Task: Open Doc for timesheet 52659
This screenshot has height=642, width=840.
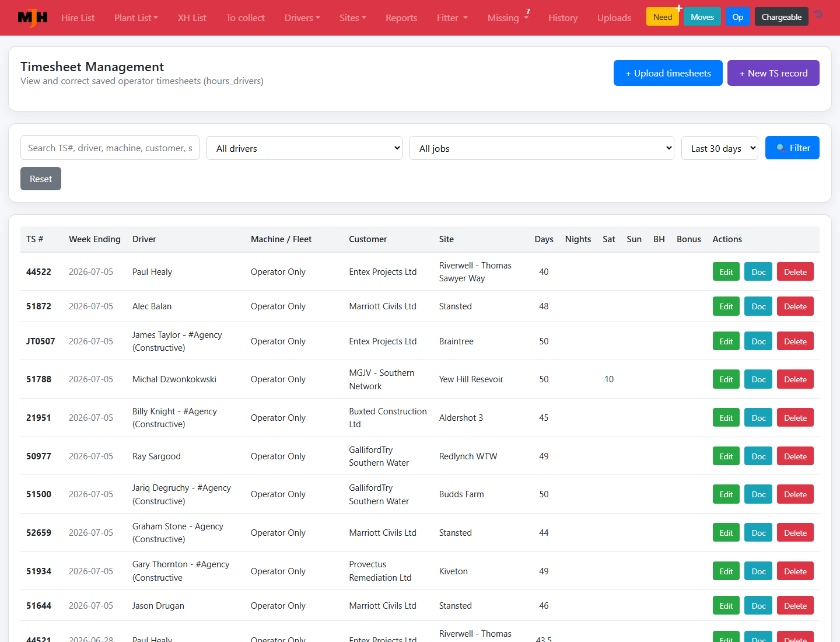Action: (759, 533)
